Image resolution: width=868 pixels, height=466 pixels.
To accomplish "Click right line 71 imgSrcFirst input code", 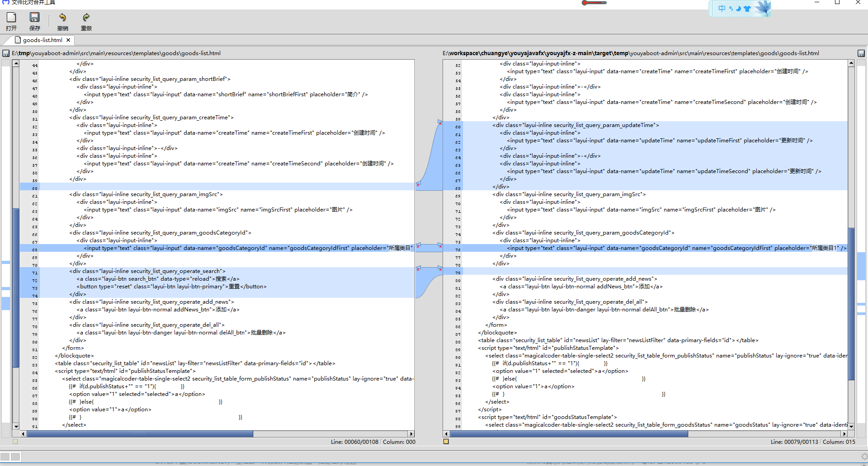I will click(x=641, y=210).
